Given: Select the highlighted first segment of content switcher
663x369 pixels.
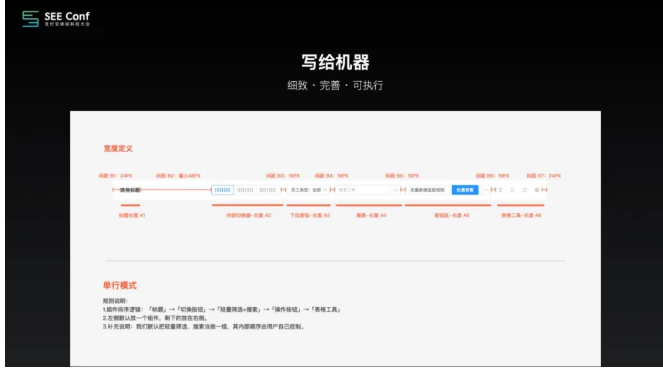Looking at the screenshot, I should pyautogui.click(x=222, y=190).
